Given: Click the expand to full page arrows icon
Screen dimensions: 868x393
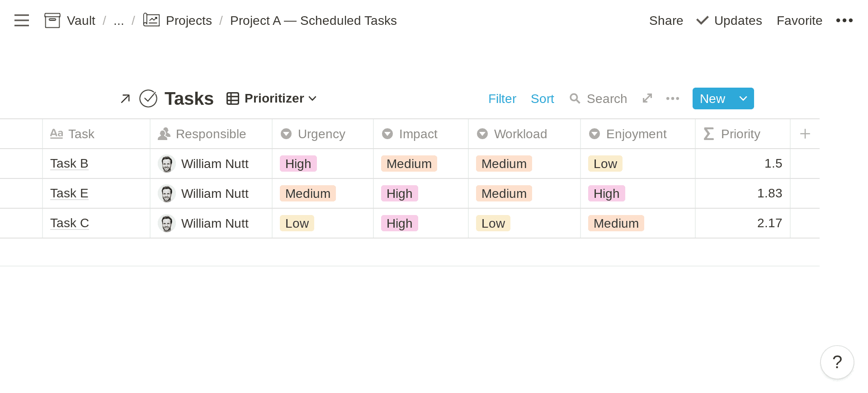Looking at the screenshot, I should click(x=647, y=98).
